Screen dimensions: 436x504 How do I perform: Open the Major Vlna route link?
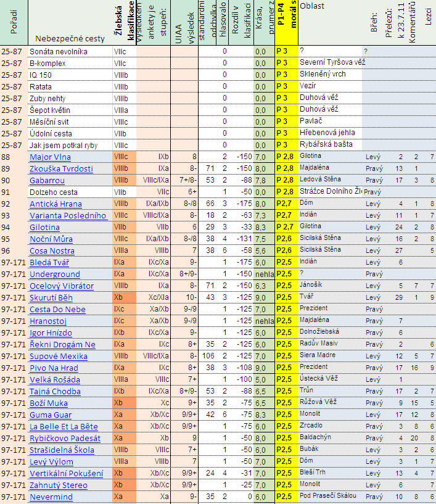coord(51,157)
